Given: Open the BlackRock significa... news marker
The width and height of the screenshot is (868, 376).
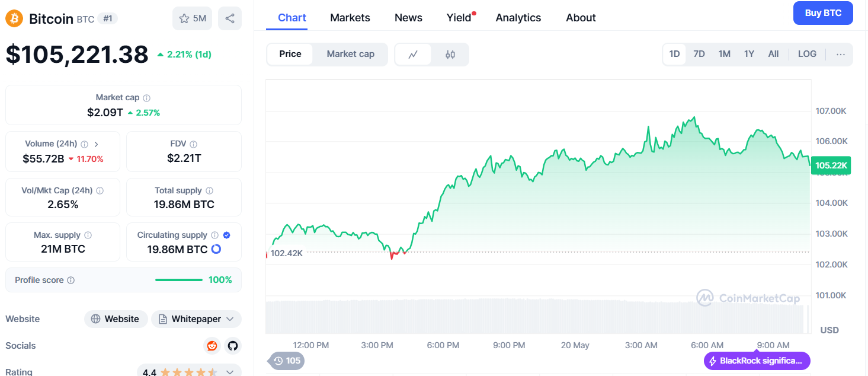Looking at the screenshot, I should 757,361.
